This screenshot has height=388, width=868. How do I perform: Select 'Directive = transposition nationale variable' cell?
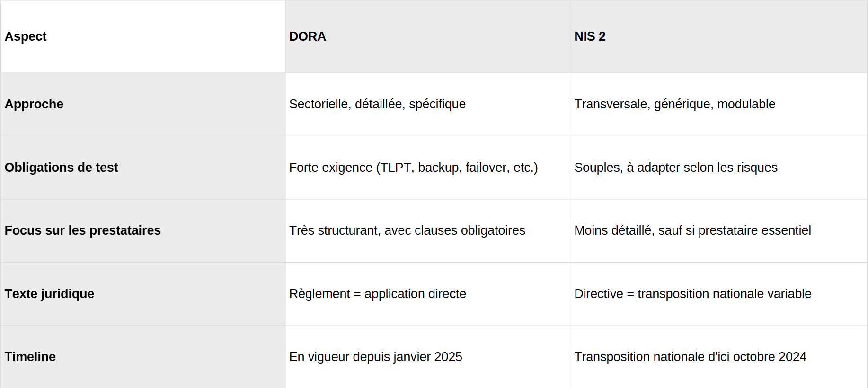(692, 294)
